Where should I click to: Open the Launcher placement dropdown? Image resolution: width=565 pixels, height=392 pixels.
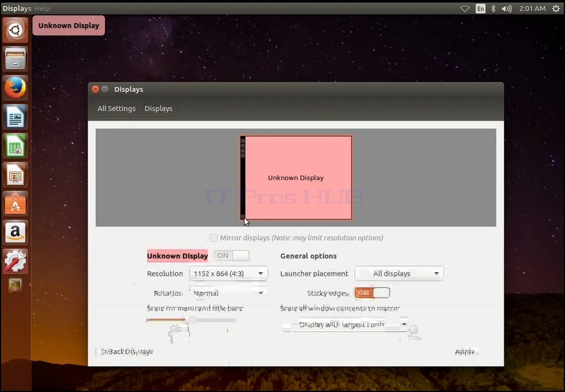399,274
